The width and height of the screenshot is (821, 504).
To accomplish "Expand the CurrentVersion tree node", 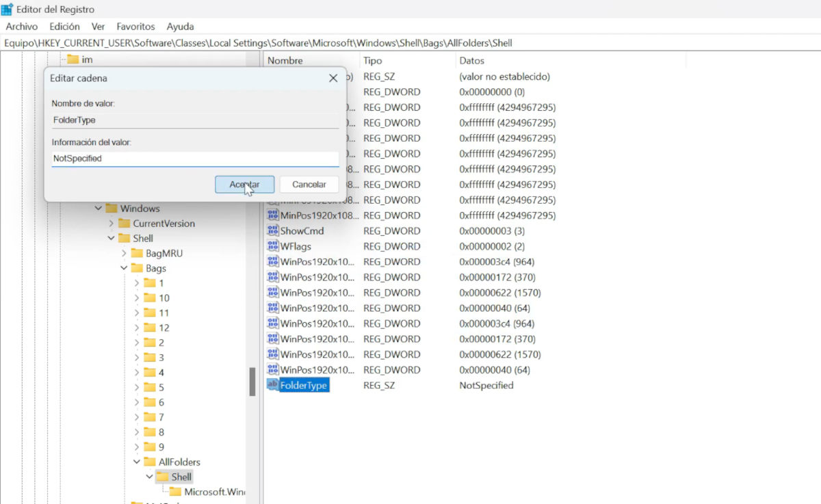I will tap(112, 224).
